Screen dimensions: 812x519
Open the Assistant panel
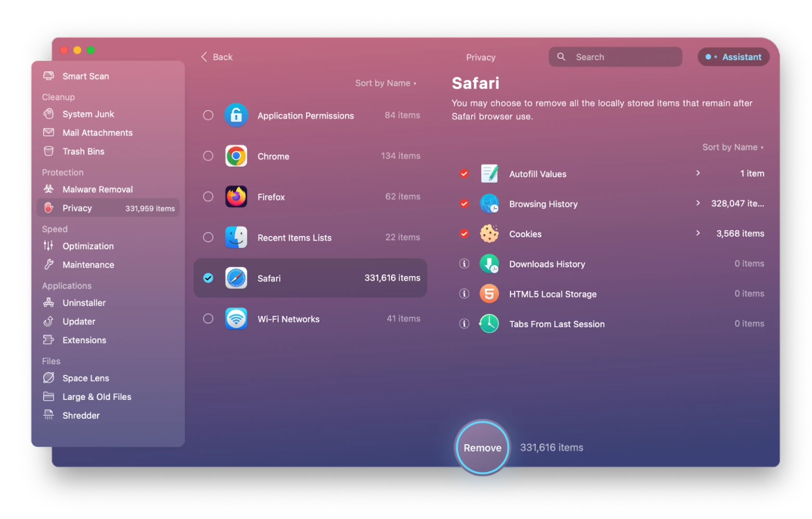[733, 57]
